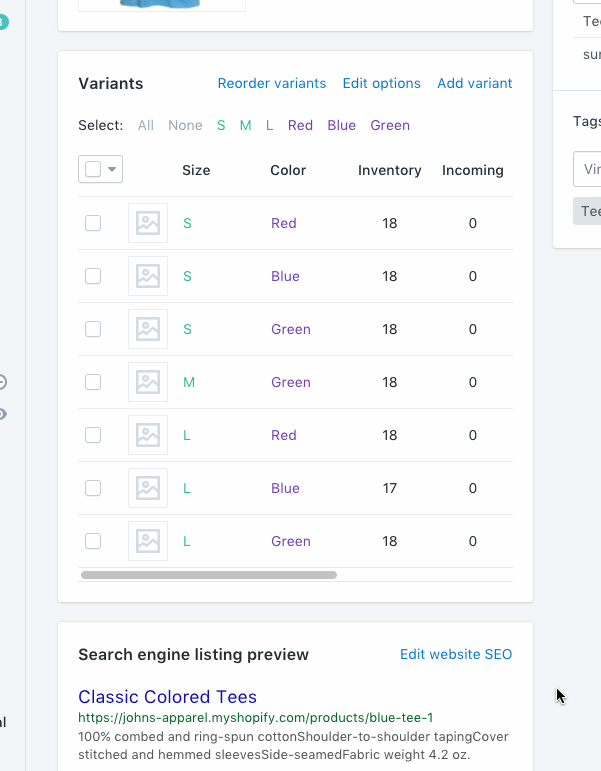Open the bulk select dropdown arrow
Image resolution: width=601 pixels, height=771 pixels.
tap(112, 170)
